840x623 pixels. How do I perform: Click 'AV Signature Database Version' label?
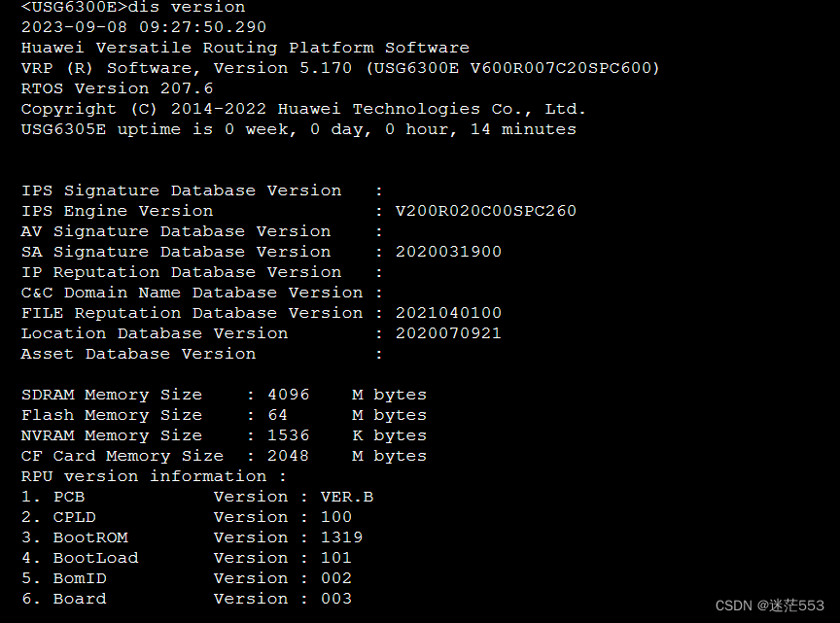click(x=176, y=231)
